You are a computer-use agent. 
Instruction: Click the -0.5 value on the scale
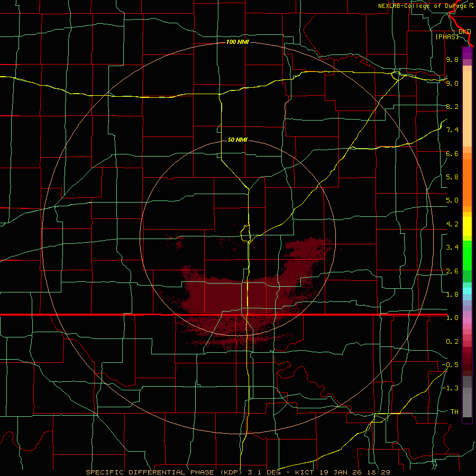pyautogui.click(x=450, y=365)
